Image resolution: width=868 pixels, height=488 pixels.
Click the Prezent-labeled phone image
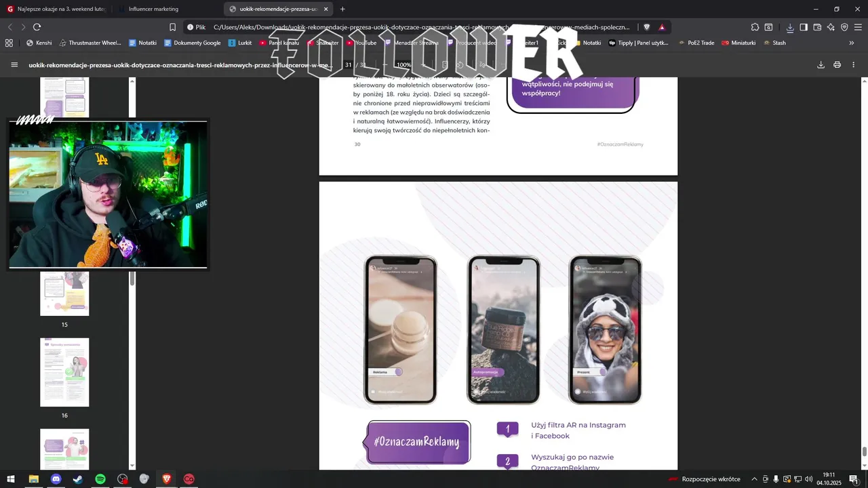[605, 329]
